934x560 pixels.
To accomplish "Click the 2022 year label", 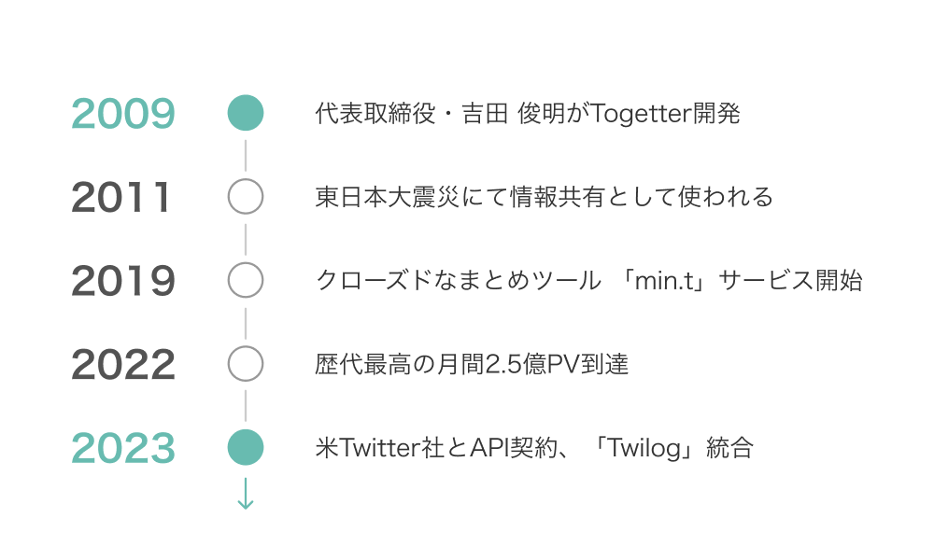I will pos(123,365).
